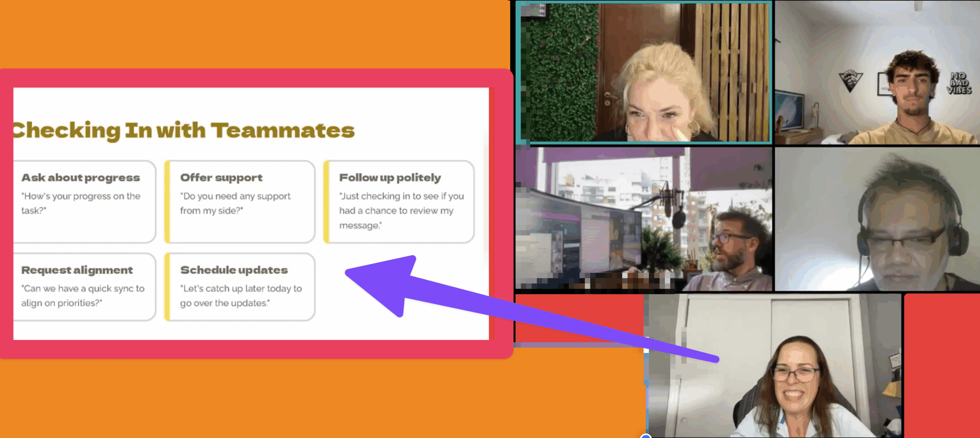Select the blonde woman's video tile
980x438 pixels.
pyautogui.click(x=644, y=73)
